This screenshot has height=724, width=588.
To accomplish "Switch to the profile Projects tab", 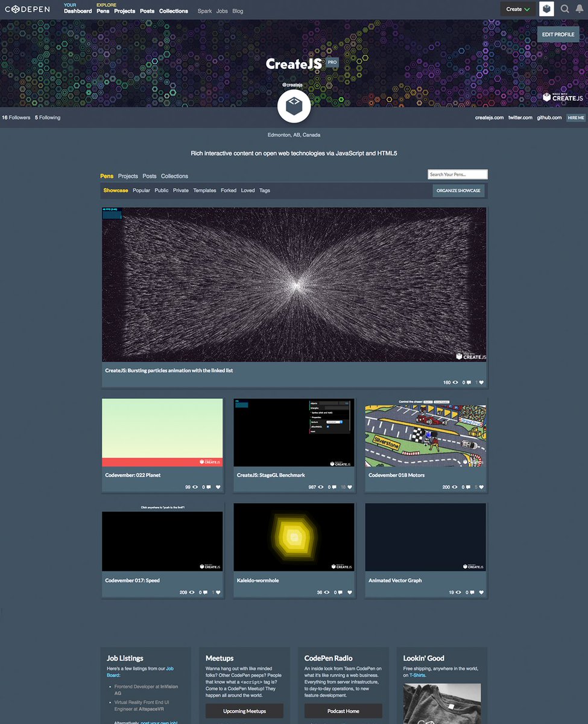I will coord(128,176).
